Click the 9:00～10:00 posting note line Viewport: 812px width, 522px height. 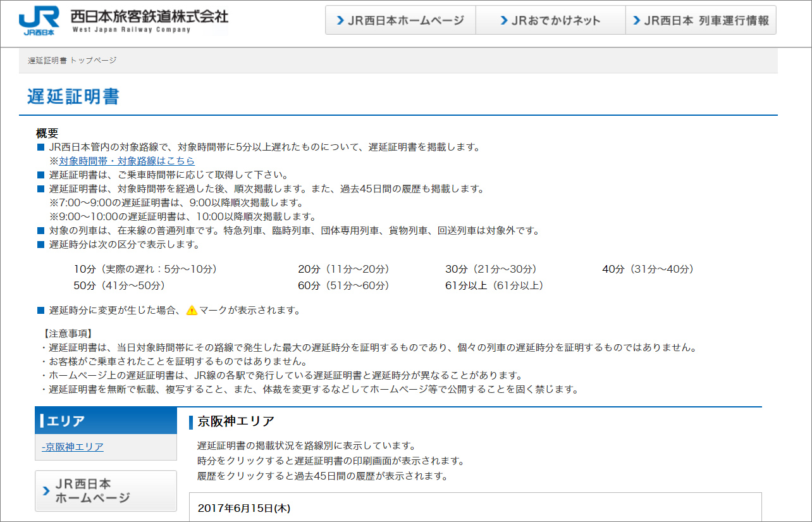[183, 217]
